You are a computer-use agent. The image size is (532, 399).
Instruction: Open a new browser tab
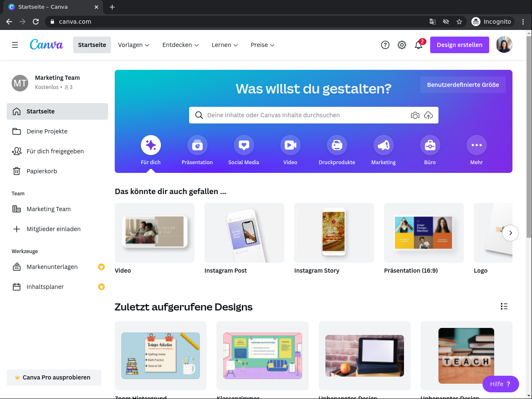pyautogui.click(x=112, y=7)
